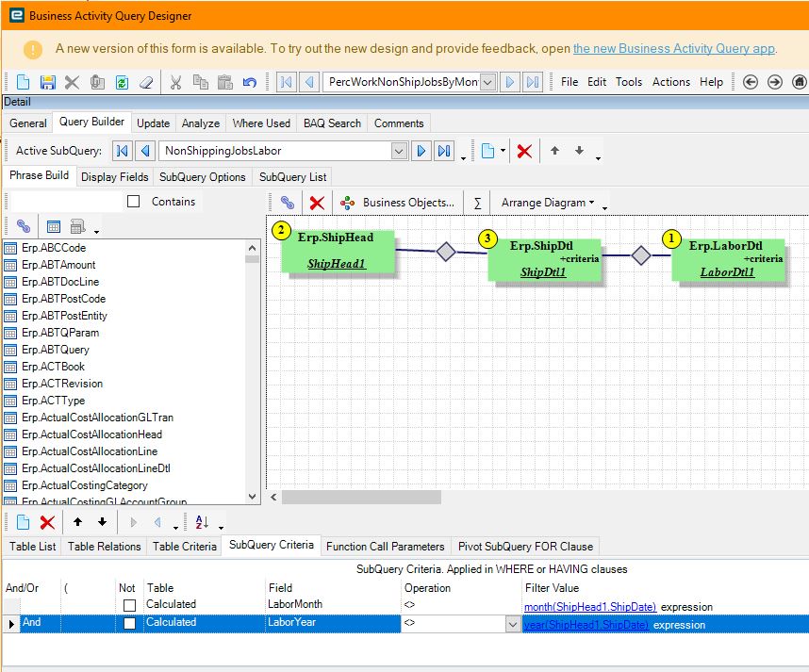The width and height of the screenshot is (809, 672).
Task: Open the new Business Activity Query app link
Action: coord(674,48)
